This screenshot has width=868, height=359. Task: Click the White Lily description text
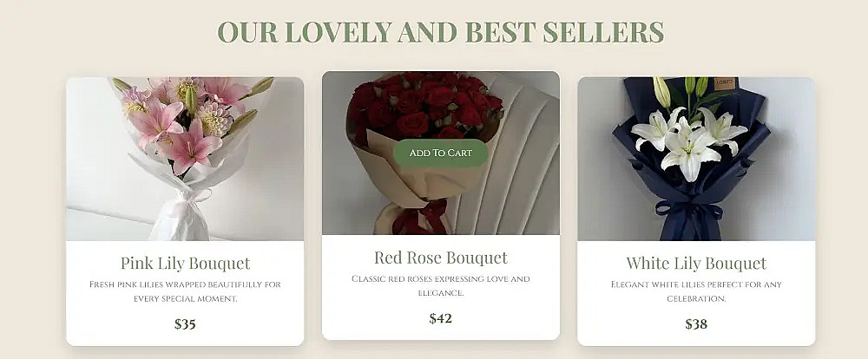tap(696, 291)
